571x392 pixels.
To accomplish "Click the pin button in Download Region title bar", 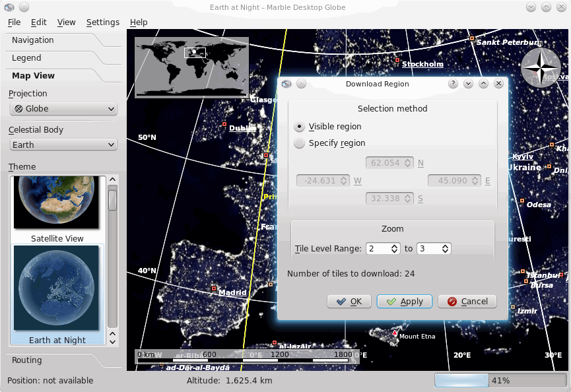I will [x=301, y=84].
